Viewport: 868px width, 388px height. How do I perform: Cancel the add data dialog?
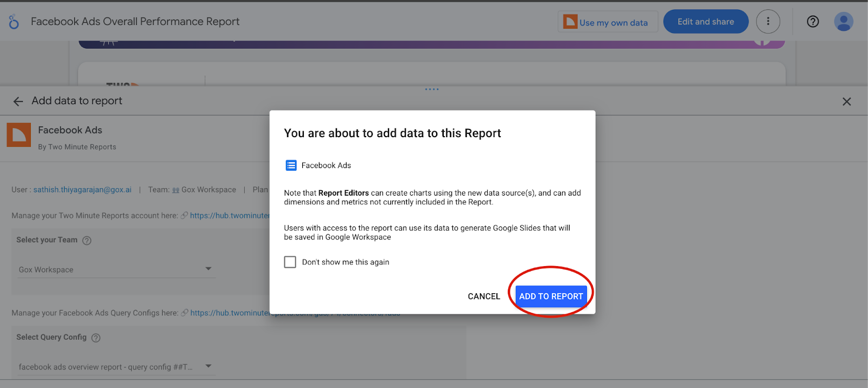click(x=484, y=296)
